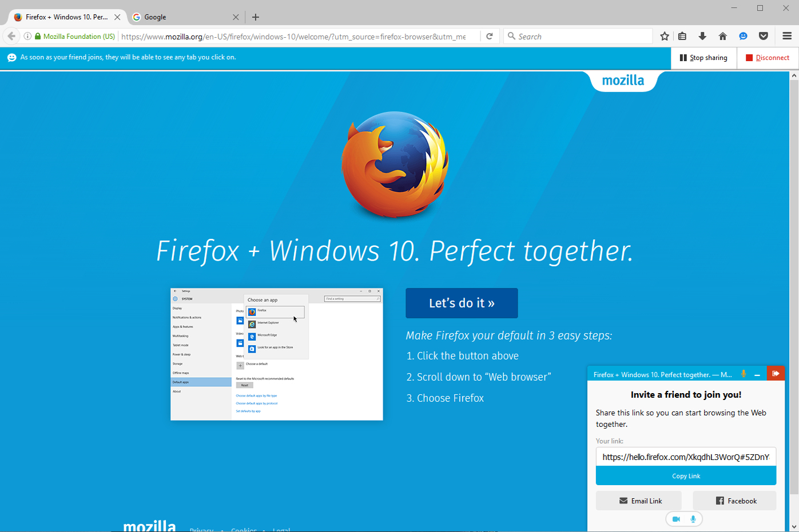Click the URL address bar
This screenshot has height=532, width=799.
click(x=295, y=36)
